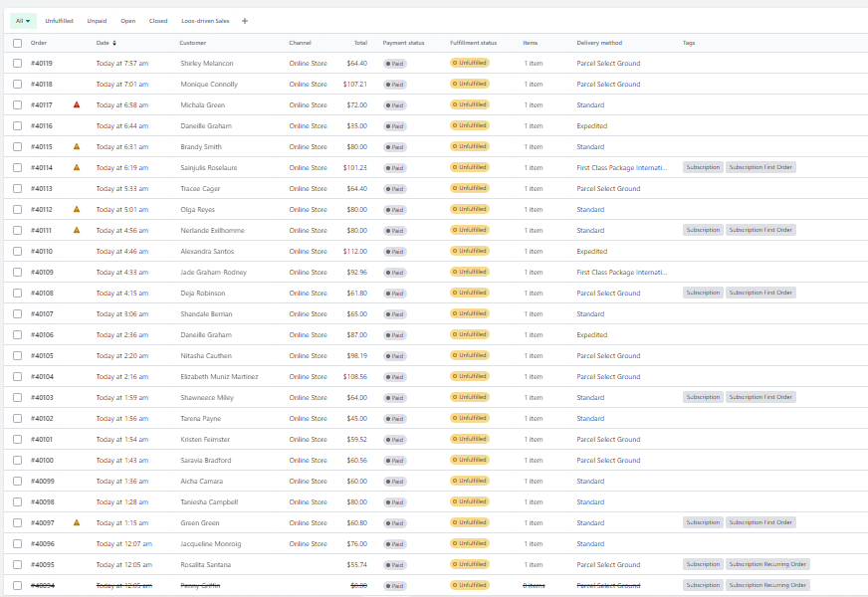The height and width of the screenshot is (597, 868).
Task: Sort by date using the Date sort arrow
Action: [114, 43]
